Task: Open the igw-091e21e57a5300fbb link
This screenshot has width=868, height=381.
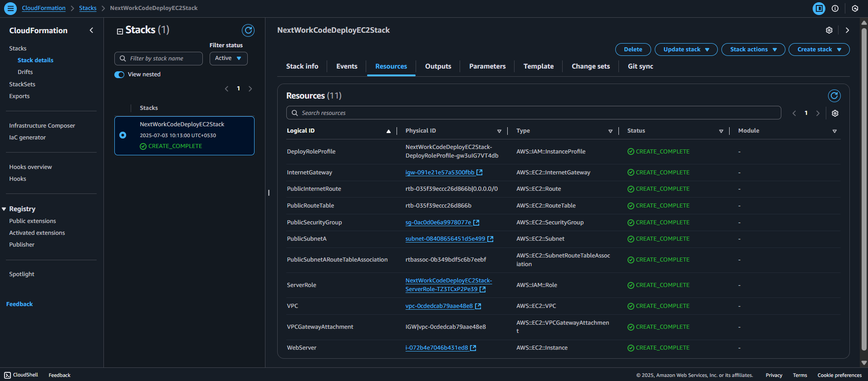Action: coord(440,173)
